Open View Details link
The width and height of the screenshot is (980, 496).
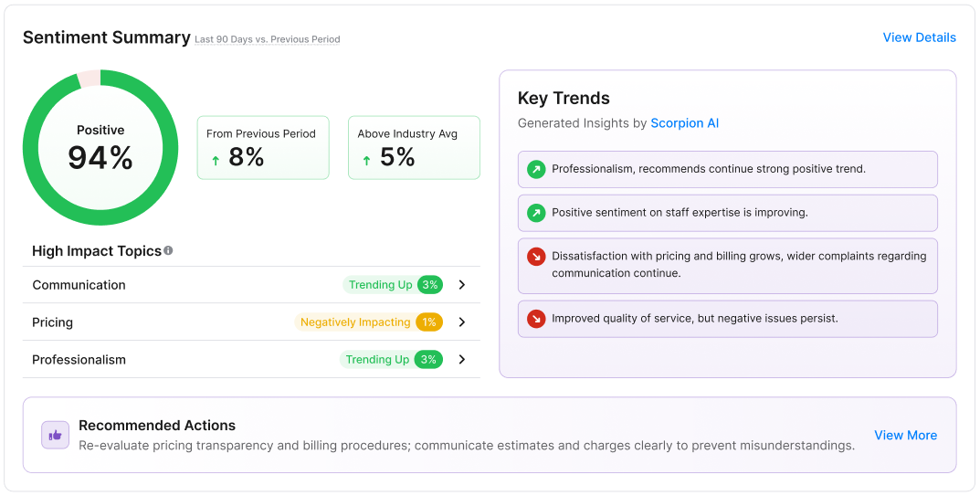[x=919, y=37]
